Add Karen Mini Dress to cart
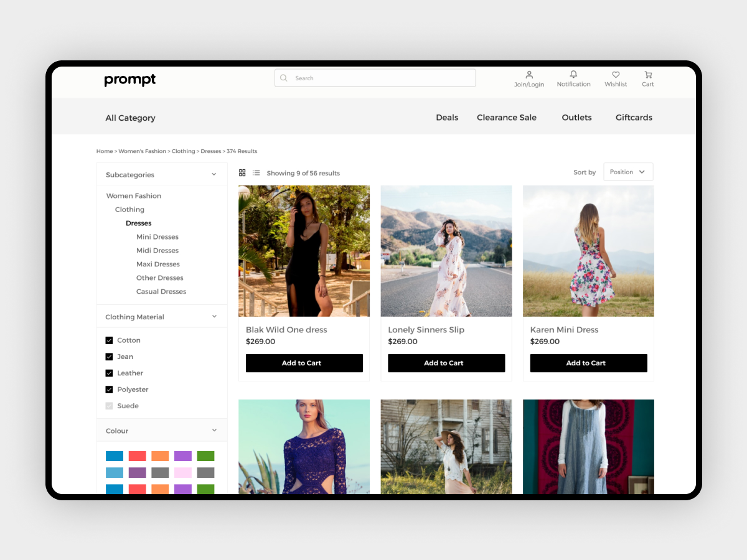 click(x=589, y=363)
